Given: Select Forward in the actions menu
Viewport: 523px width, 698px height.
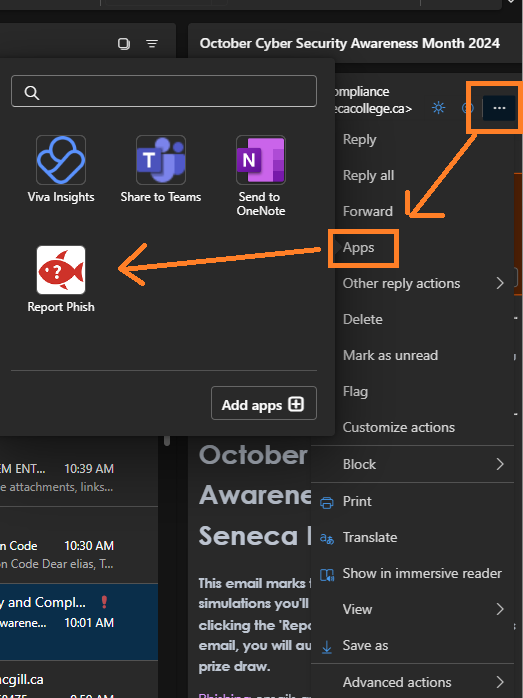Looking at the screenshot, I should [368, 211].
